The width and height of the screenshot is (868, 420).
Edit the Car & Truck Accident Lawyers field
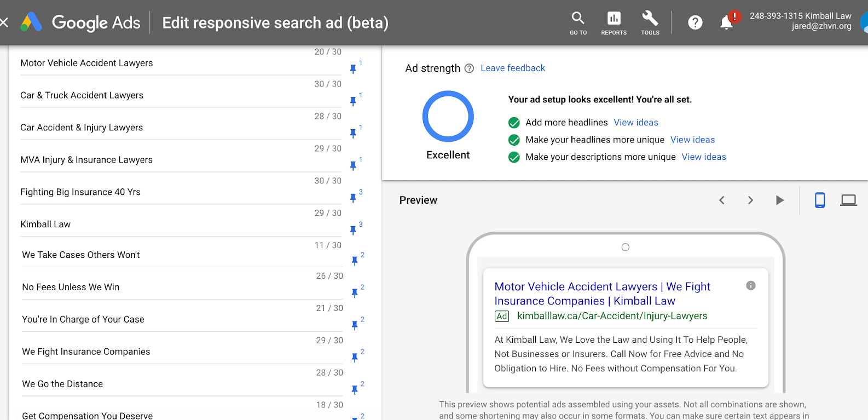point(181,95)
